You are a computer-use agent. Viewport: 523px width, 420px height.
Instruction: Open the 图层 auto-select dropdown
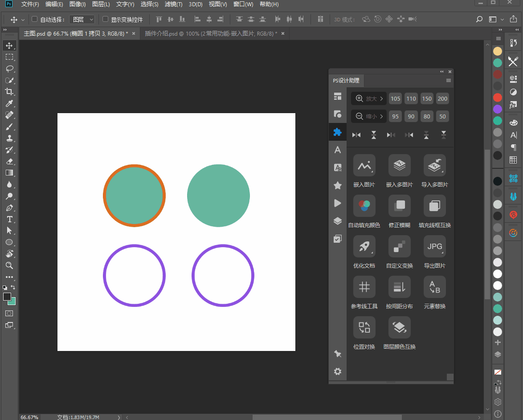click(x=82, y=19)
